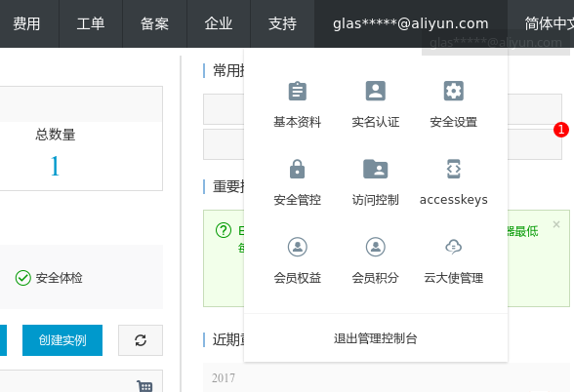Open the 云大使管理 cloud icon

pyautogui.click(x=454, y=247)
